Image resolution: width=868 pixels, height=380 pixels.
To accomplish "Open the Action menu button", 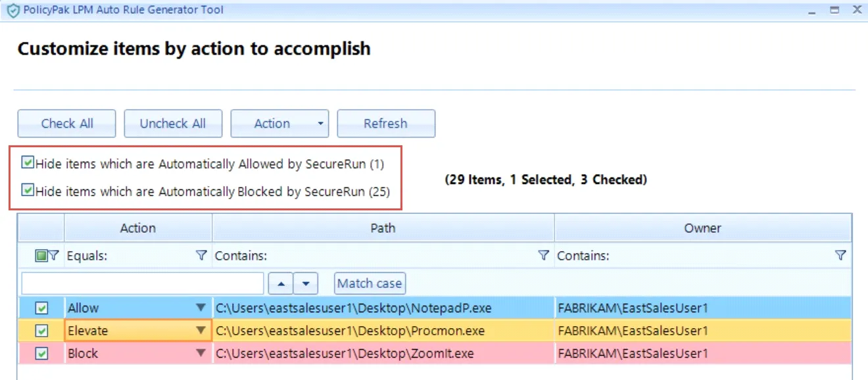I will [x=279, y=124].
